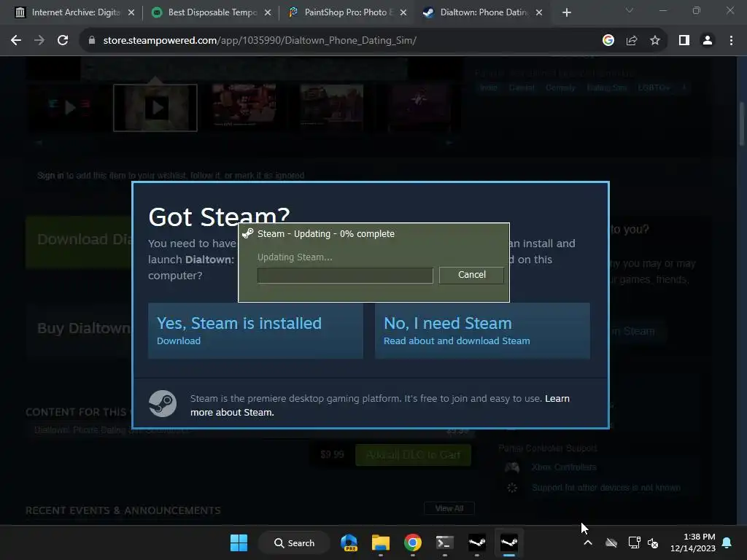Open clock and date panel
Viewport: 747px width, 560px height.
point(693,542)
